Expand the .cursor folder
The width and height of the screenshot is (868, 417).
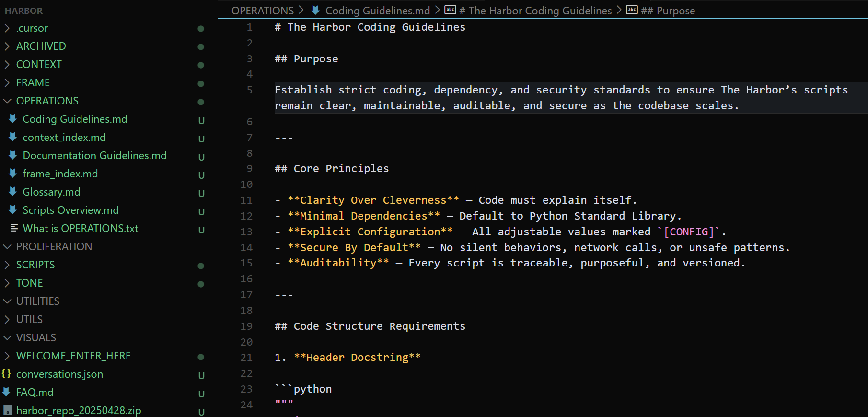coord(7,28)
